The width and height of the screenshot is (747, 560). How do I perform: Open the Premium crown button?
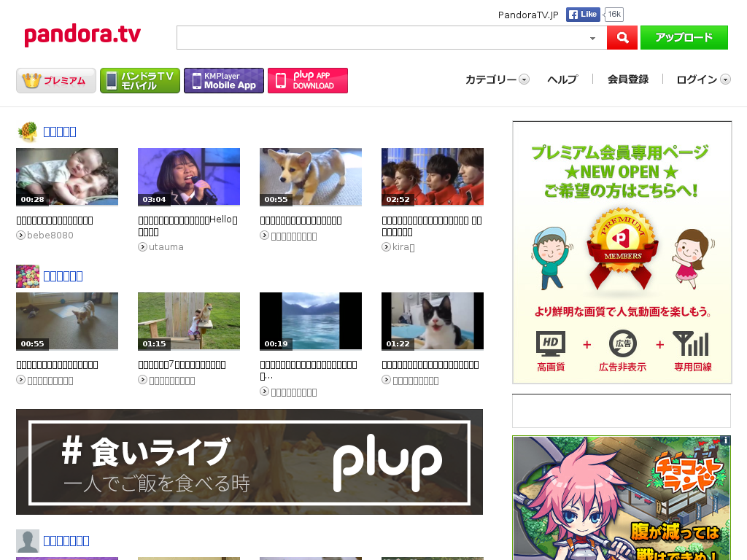tap(56, 80)
